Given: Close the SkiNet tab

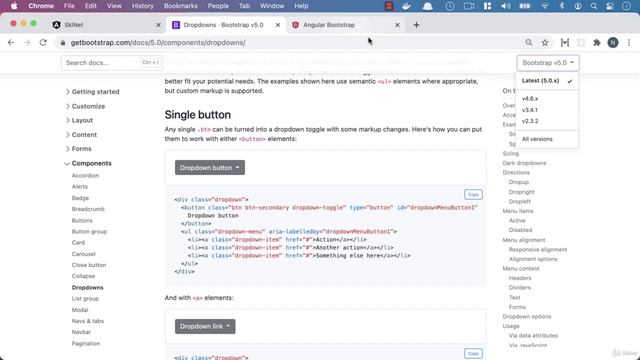Looking at the screenshot, I should (x=158, y=25).
